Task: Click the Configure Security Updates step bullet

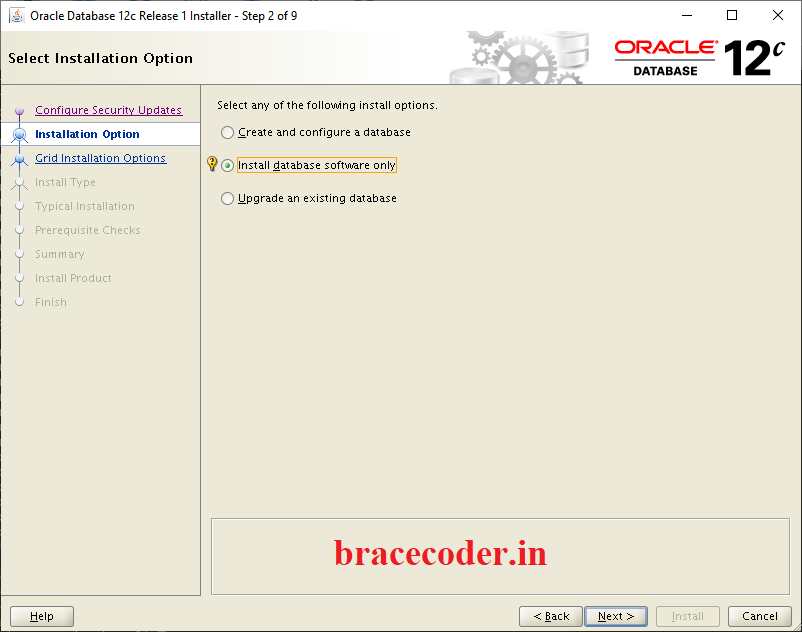Action: [19, 111]
